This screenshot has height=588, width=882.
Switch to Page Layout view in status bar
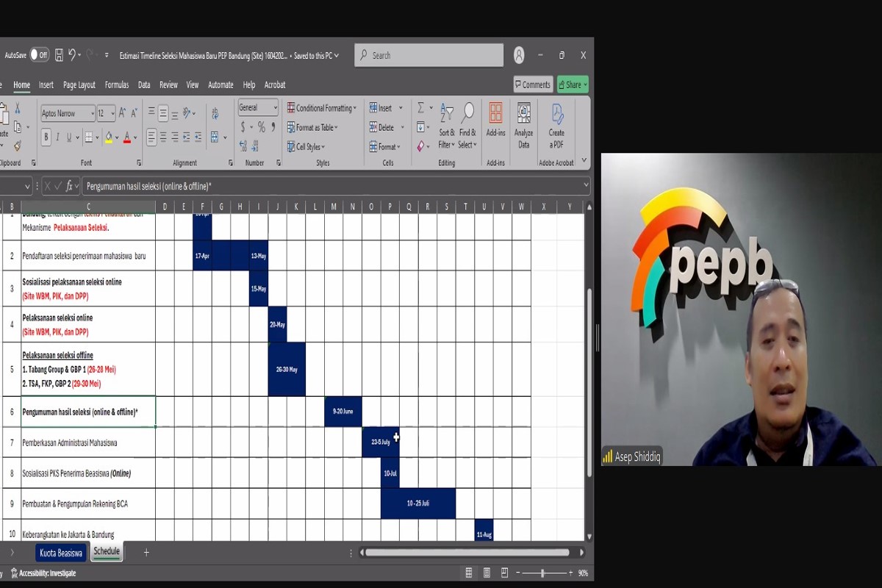click(487, 573)
